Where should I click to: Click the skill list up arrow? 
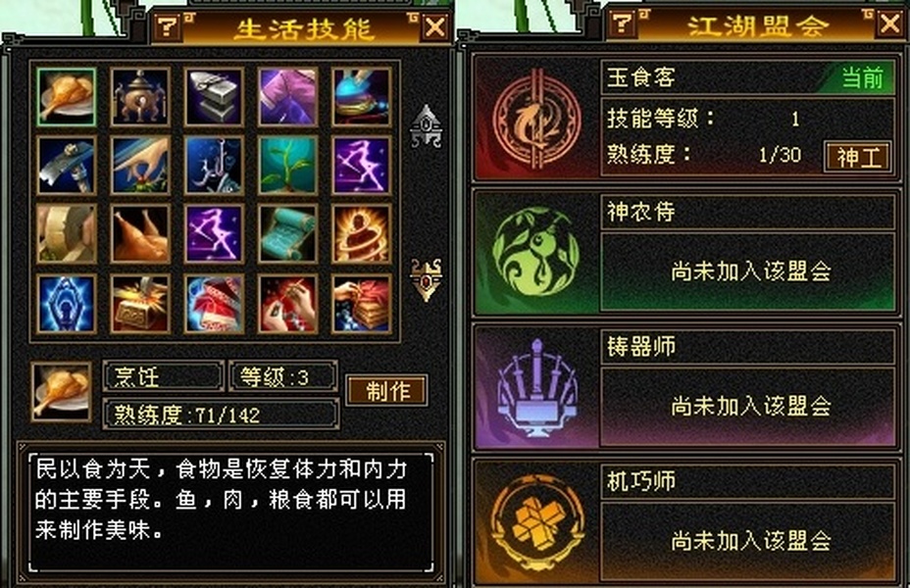(426, 125)
